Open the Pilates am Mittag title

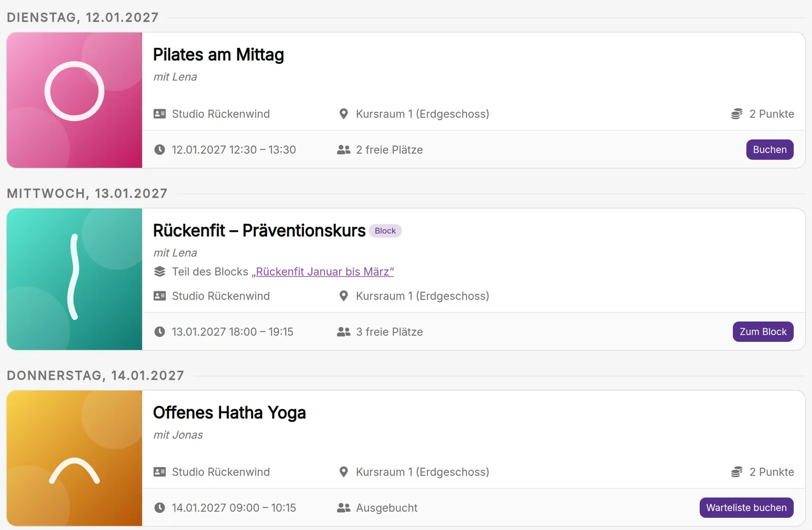click(x=218, y=54)
